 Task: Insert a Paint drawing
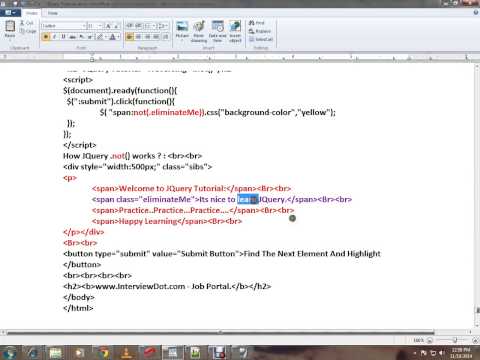pos(199,31)
